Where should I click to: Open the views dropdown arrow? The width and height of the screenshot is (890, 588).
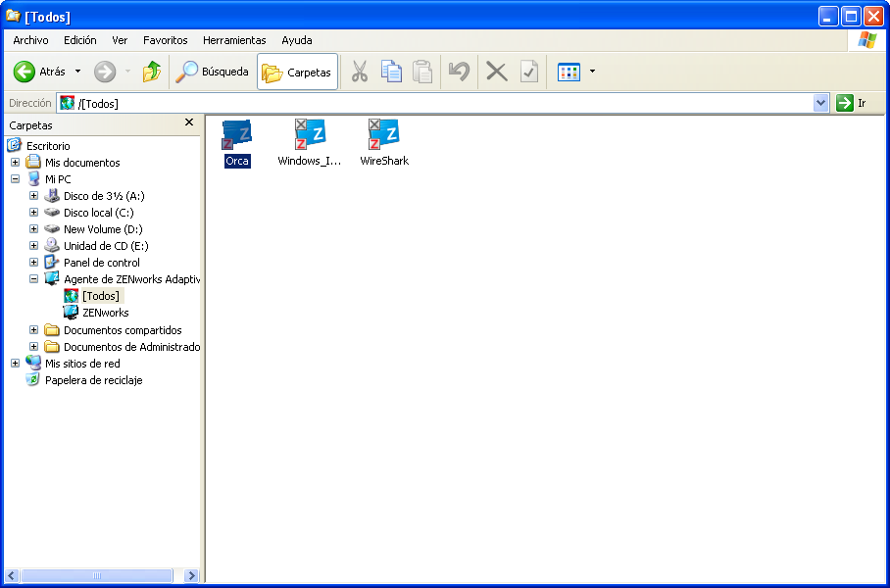click(x=592, y=73)
